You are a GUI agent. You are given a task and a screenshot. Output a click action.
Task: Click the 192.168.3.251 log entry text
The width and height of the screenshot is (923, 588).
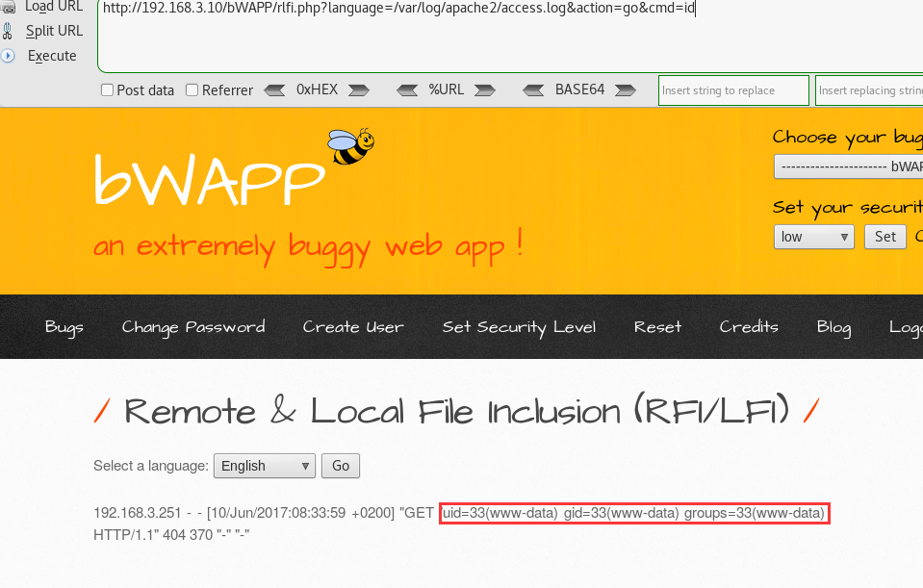[x=138, y=513]
